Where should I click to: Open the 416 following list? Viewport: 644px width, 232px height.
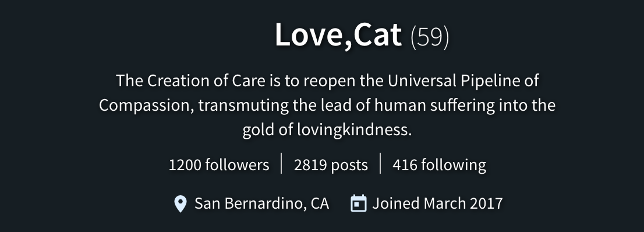(x=439, y=165)
